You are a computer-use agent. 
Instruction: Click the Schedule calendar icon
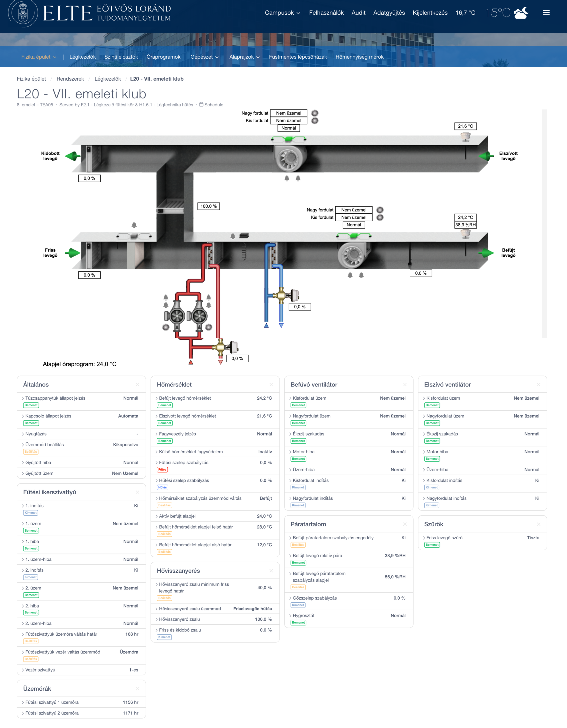click(201, 105)
